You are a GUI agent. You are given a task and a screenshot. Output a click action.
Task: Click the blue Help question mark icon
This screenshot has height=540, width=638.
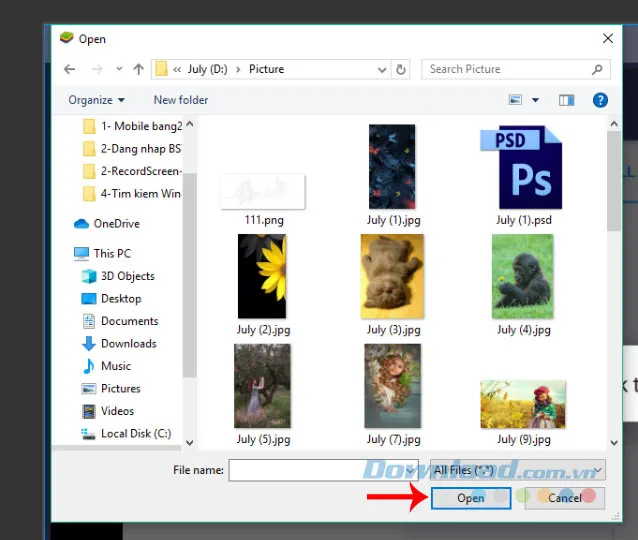[x=600, y=100]
